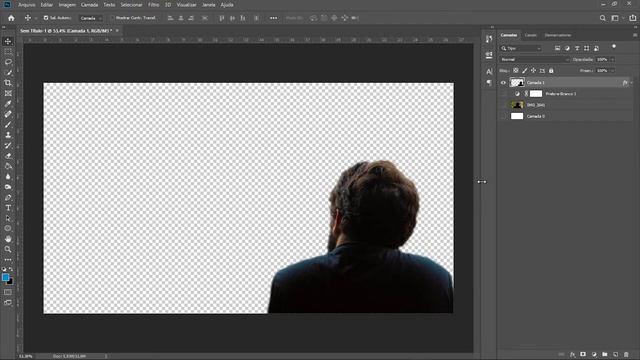Select the Frame tool
Viewport: 640px width, 360px height.
8,93
